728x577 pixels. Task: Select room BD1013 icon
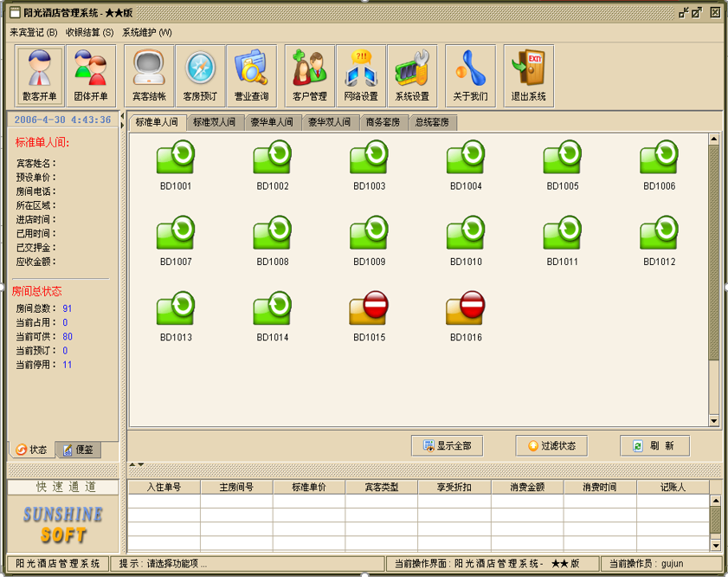[x=176, y=308]
